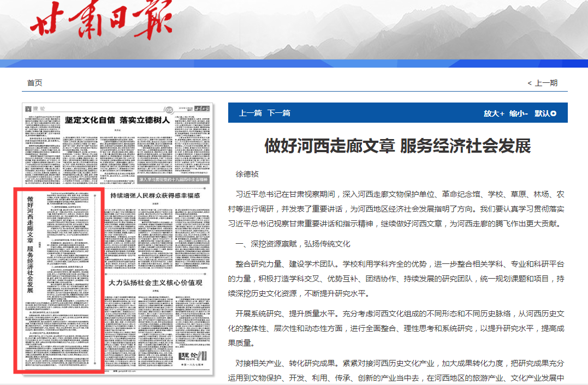Image resolution: width=588 pixels, height=385 pixels.
Task: Reset font size with 默认
Action: pyautogui.click(x=545, y=113)
